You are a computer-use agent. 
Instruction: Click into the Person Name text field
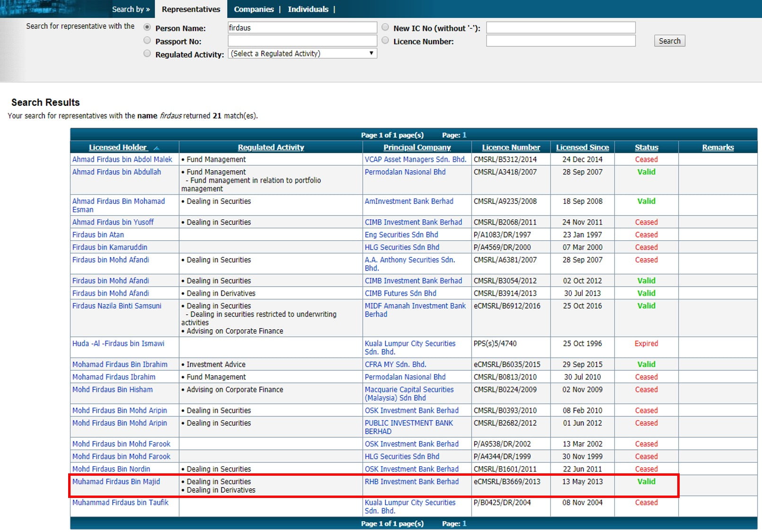click(302, 27)
